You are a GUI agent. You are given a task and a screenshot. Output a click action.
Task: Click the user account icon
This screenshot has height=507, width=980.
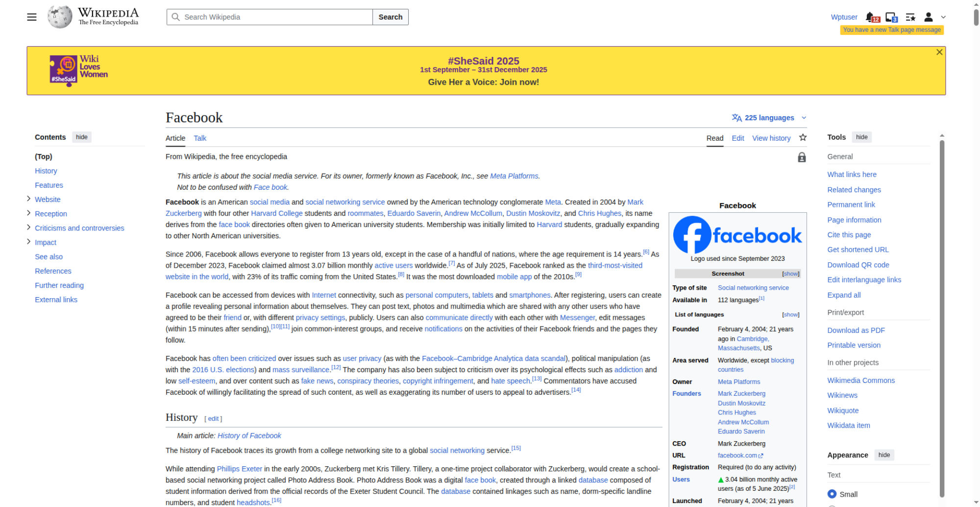tap(928, 17)
